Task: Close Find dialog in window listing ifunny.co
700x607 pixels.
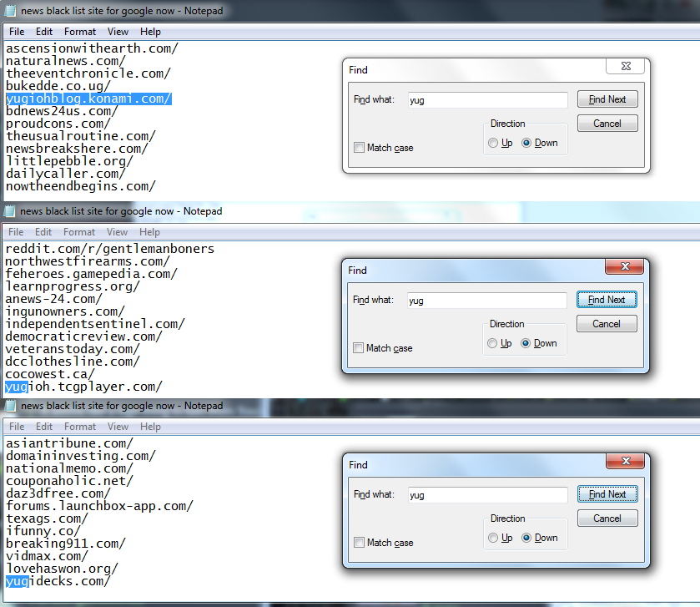Action: click(626, 461)
